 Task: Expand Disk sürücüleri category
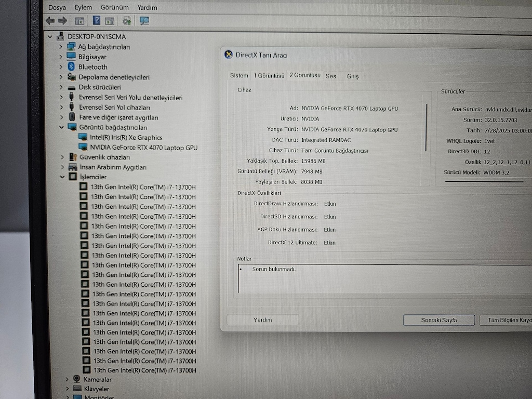(x=61, y=87)
